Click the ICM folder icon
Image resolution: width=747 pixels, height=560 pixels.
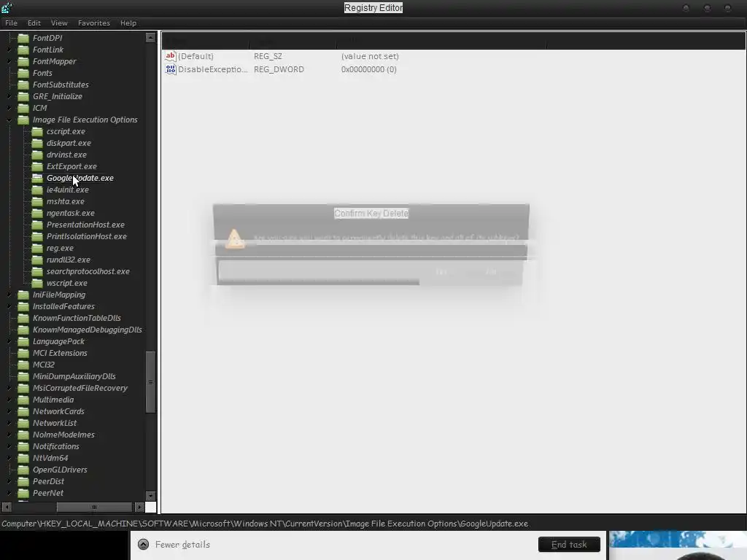click(23, 108)
